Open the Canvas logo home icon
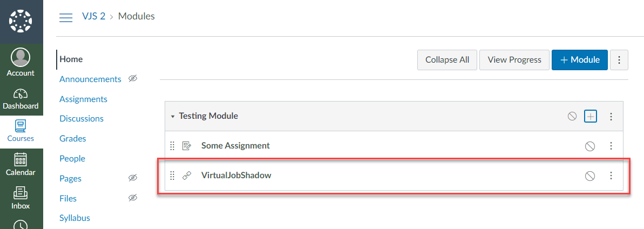This screenshot has width=644, height=229. (x=21, y=21)
